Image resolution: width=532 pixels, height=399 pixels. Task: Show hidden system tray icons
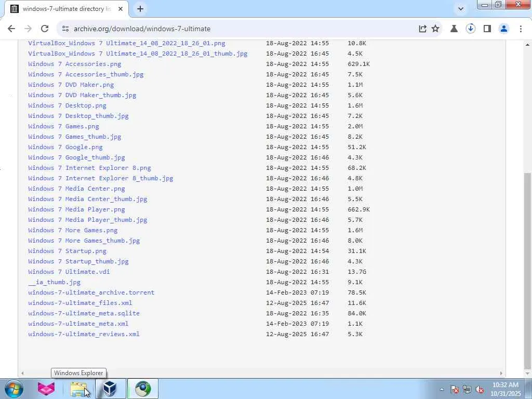pos(442,389)
